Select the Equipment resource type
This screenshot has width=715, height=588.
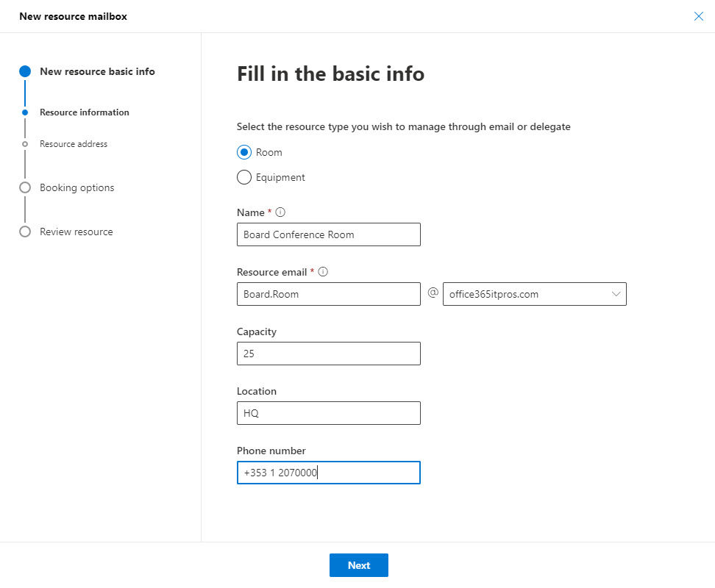click(244, 177)
